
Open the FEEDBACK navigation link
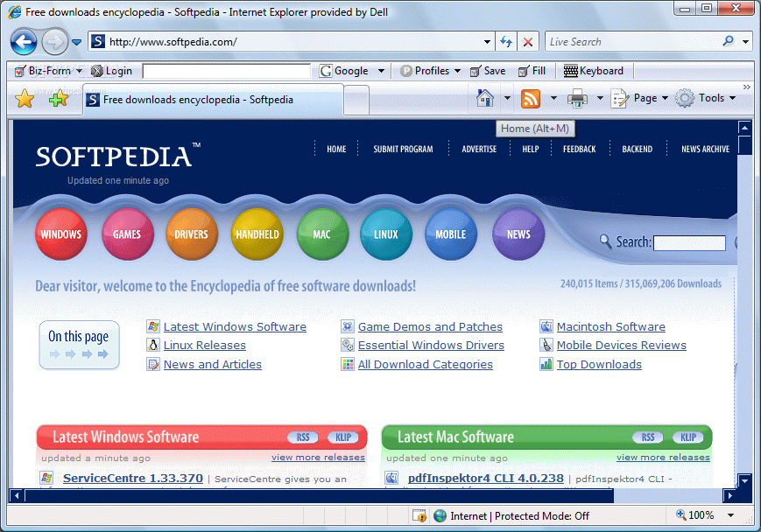click(x=579, y=149)
